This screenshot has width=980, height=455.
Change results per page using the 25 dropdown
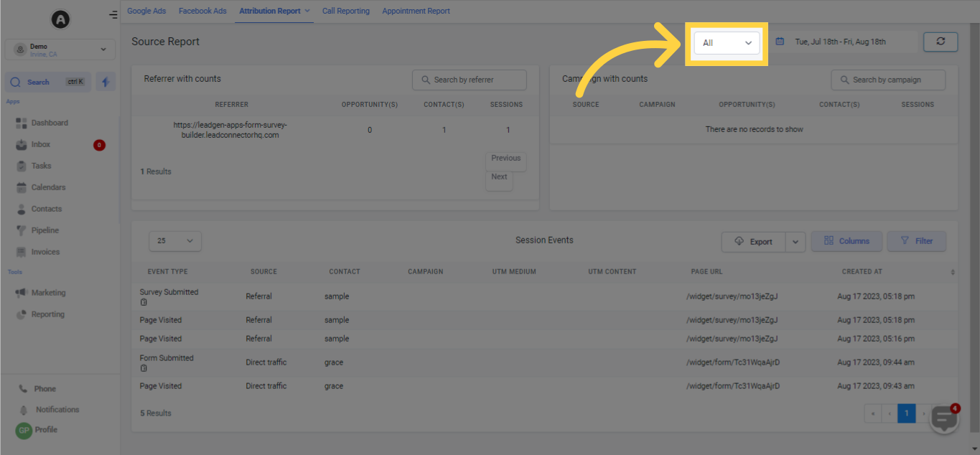[x=174, y=240]
